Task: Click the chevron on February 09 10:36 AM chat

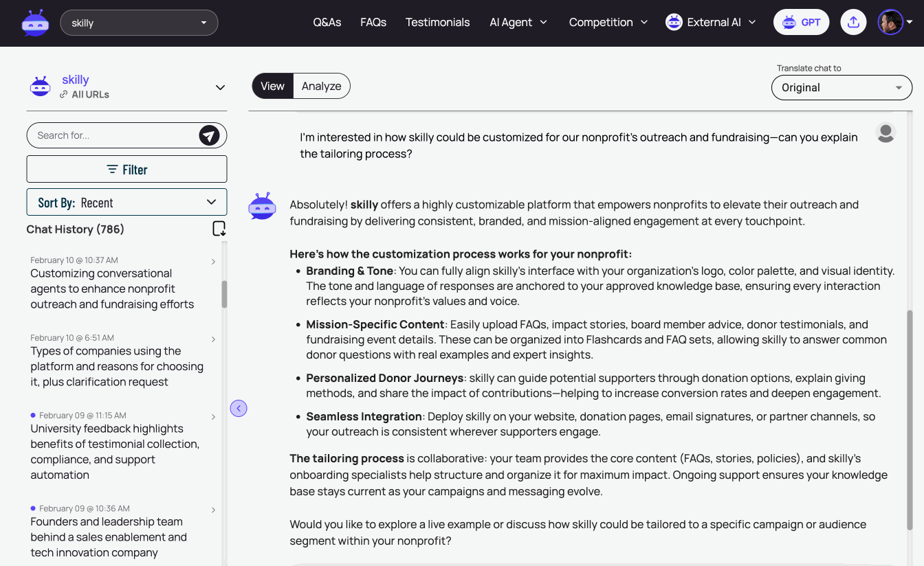Action: 213,510
